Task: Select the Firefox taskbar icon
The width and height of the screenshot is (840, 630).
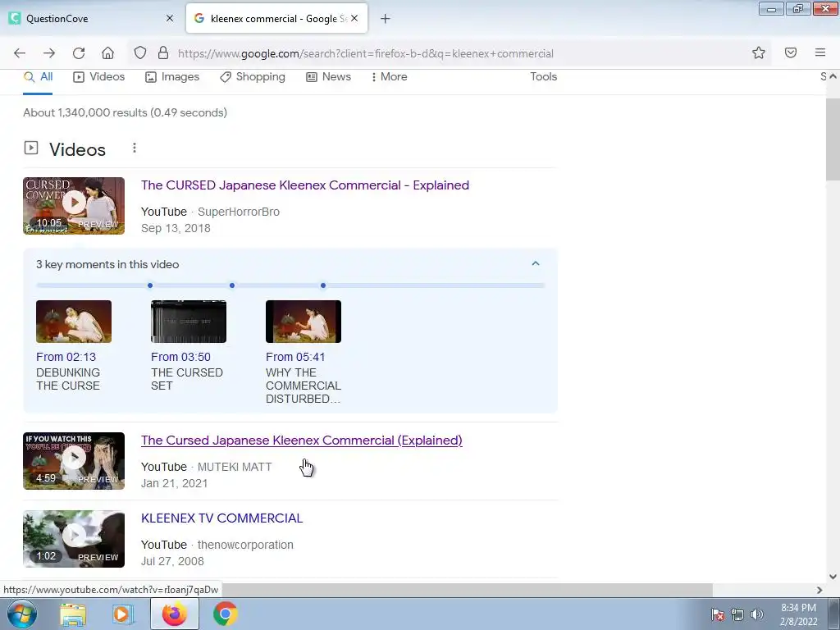Action: pyautogui.click(x=174, y=614)
